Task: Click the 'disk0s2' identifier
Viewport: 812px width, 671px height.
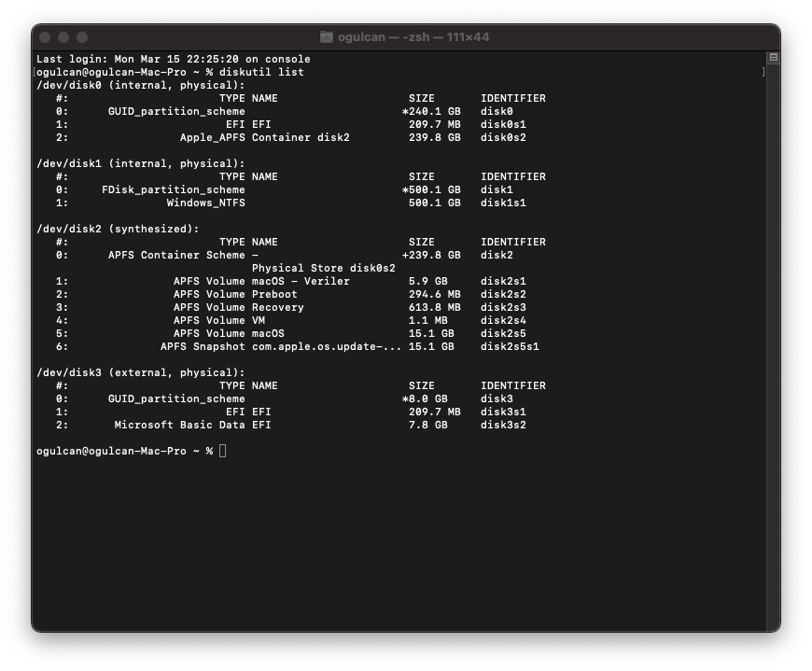Action: tap(503, 137)
